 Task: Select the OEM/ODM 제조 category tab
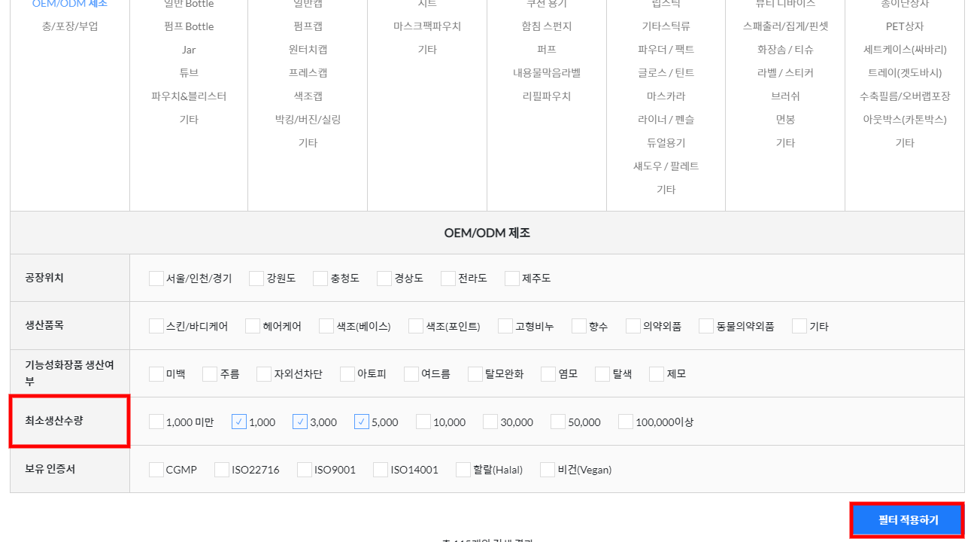point(70,5)
